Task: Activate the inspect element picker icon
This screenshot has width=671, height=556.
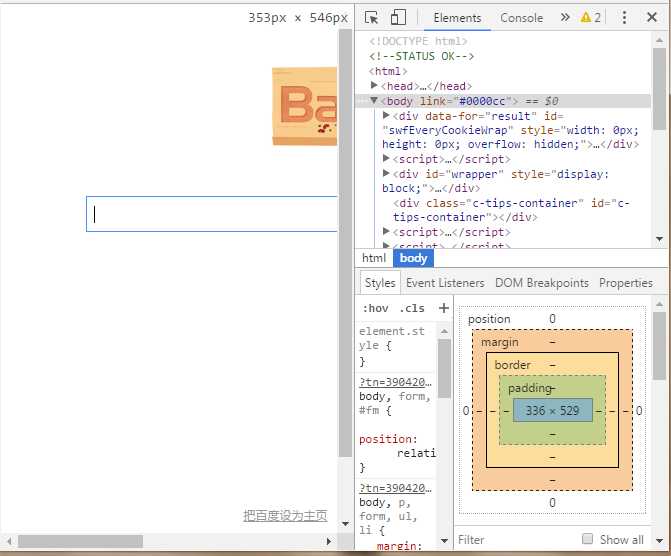Action: (371, 18)
